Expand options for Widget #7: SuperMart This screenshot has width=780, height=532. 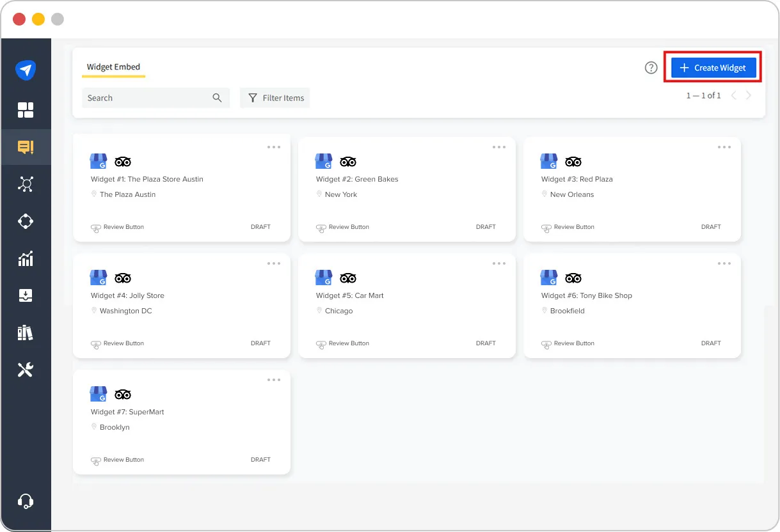point(274,379)
